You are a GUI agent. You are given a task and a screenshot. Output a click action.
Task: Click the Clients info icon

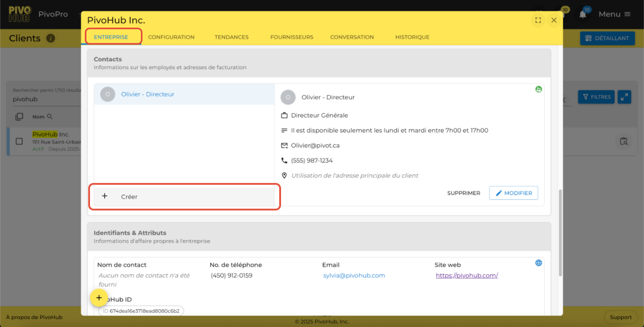coord(51,38)
